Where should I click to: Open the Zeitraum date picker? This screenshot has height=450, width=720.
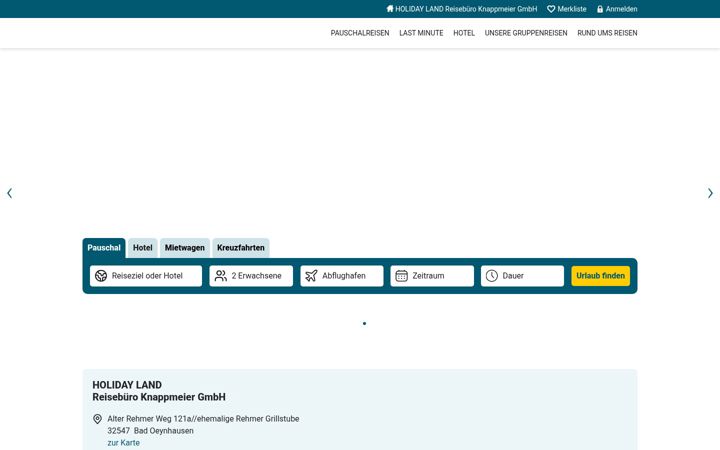pos(432,276)
